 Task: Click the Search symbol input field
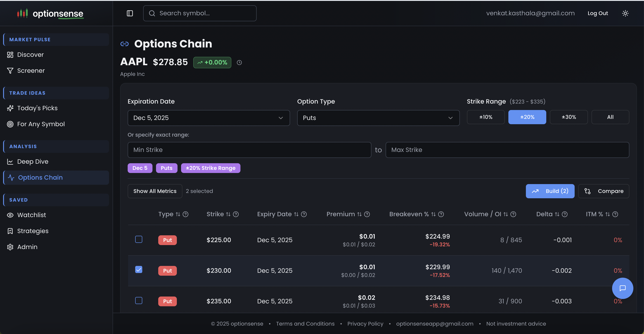click(199, 13)
